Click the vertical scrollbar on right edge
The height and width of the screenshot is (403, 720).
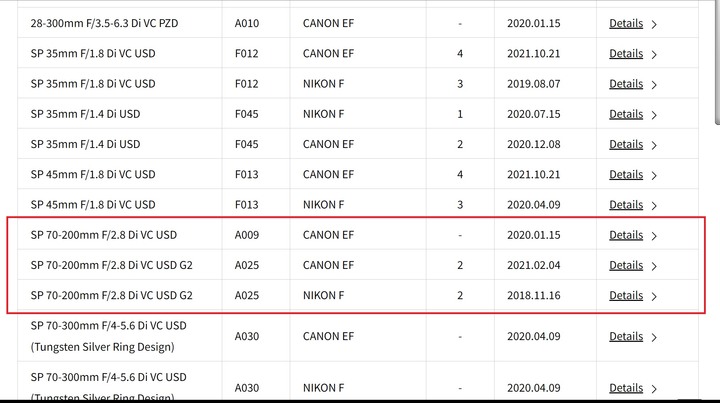(717, 62)
